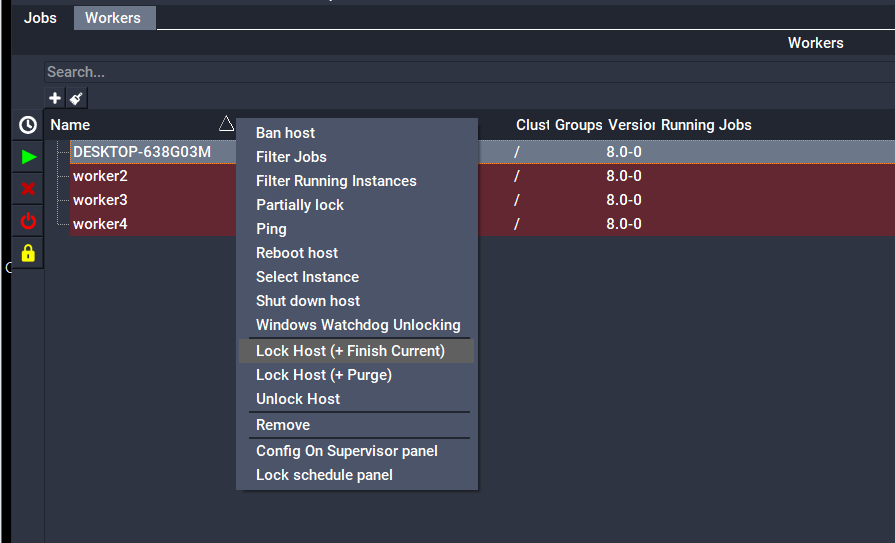Click the broom clear icon

coord(76,98)
